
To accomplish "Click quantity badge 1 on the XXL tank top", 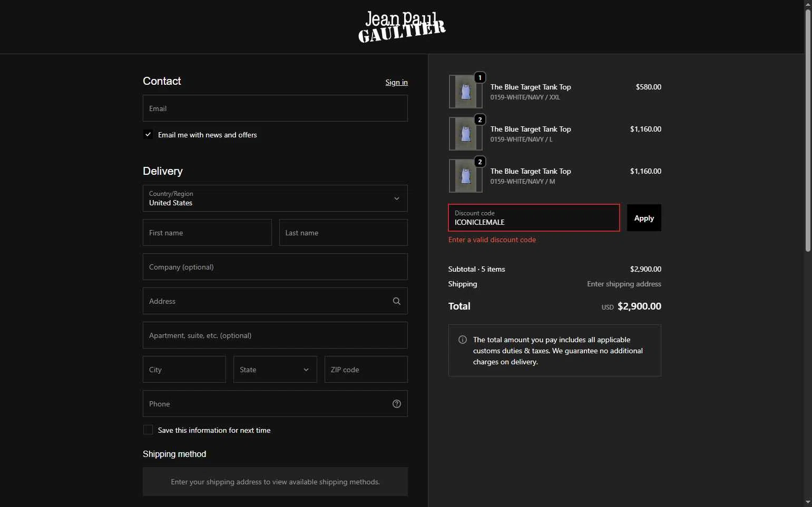I will coord(480,77).
